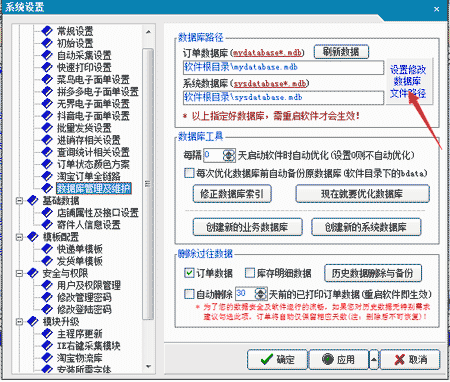Collapse the 模板配置 tree node
This screenshot has height=382, width=450.
tap(19, 237)
